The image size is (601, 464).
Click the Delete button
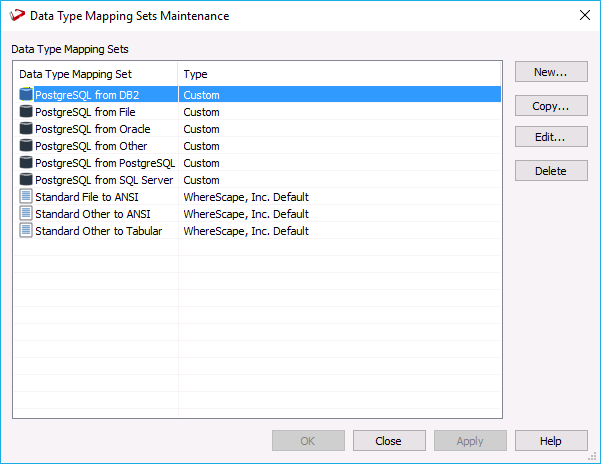[x=550, y=171]
